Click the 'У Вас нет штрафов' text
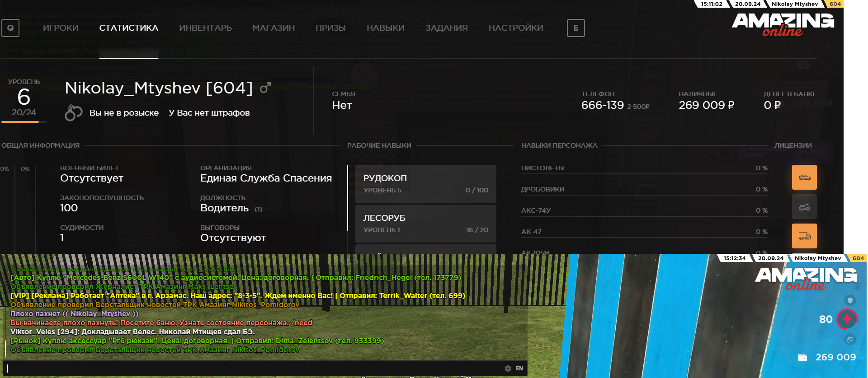Viewport: 868px width, 378px height. tap(209, 113)
